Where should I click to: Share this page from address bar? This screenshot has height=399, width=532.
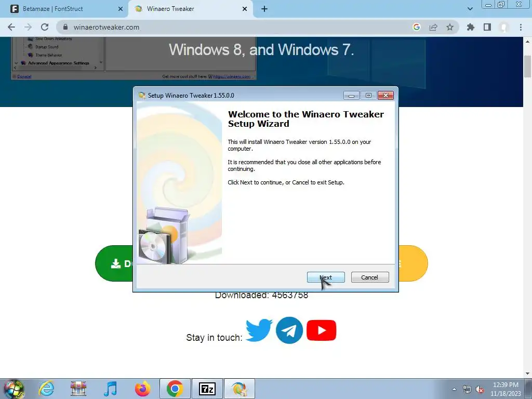click(433, 27)
